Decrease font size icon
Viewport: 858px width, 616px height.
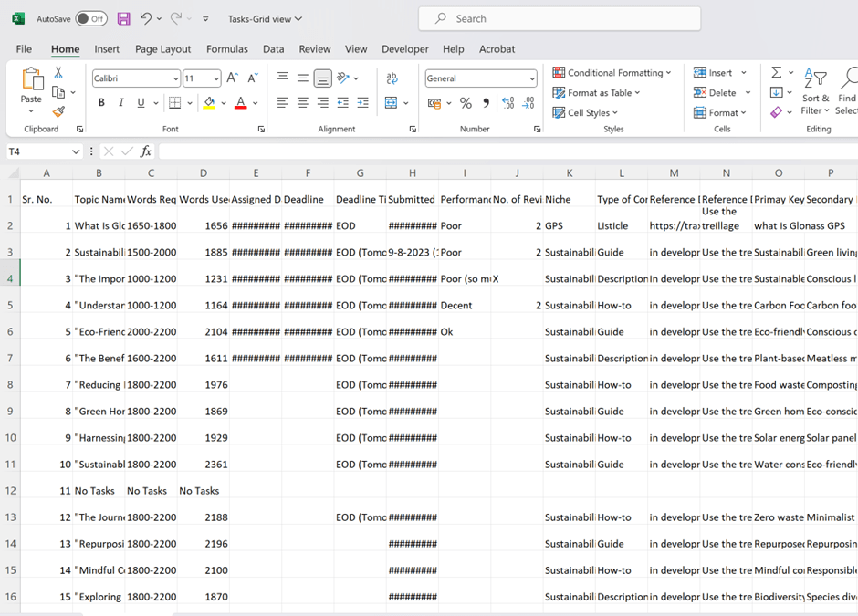pos(252,78)
